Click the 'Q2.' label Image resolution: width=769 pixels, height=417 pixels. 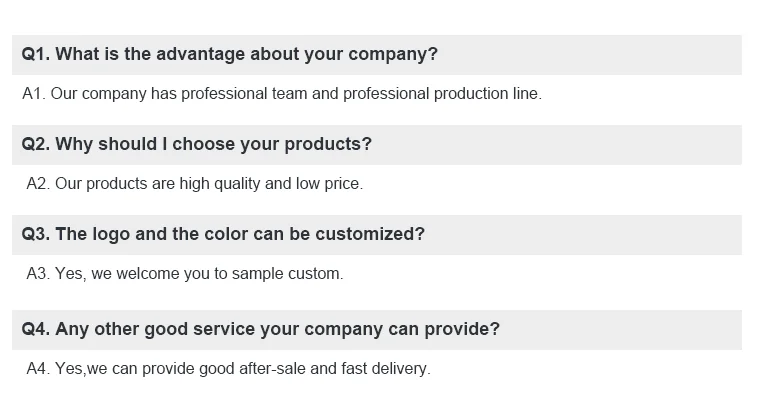(x=36, y=144)
